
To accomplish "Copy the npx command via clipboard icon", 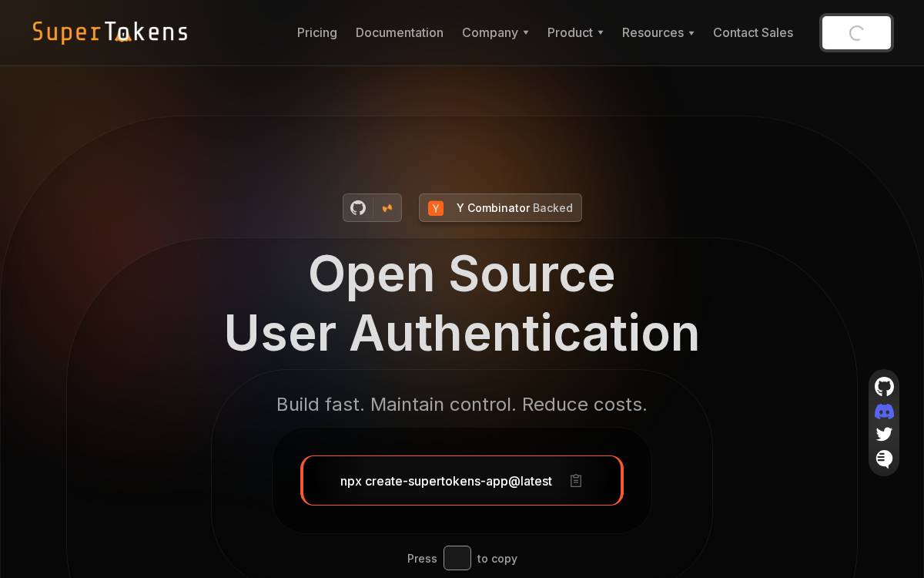I will [576, 481].
